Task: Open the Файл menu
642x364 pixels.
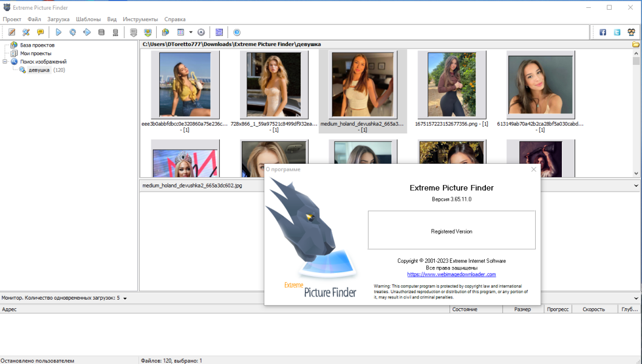Action: click(x=35, y=19)
